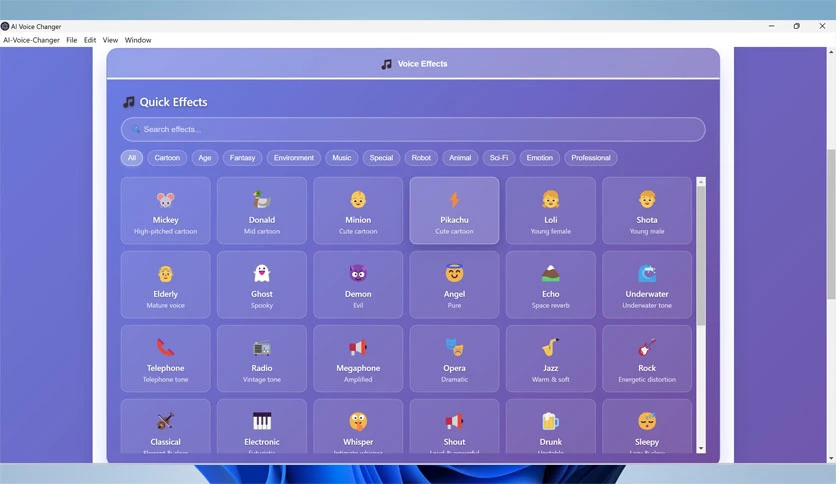
Task: Apply the Telephone tone effect
Action: (x=165, y=359)
